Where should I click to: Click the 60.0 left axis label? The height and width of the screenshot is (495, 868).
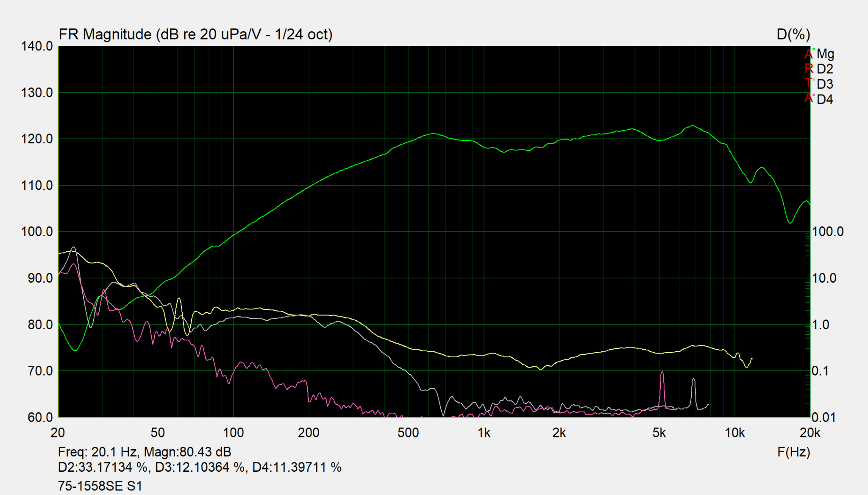(x=40, y=417)
